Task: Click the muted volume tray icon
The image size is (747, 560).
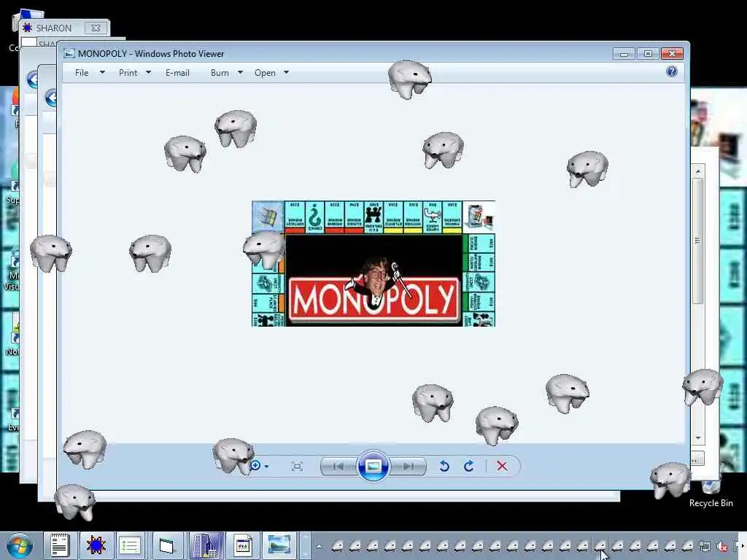Action: point(723,546)
